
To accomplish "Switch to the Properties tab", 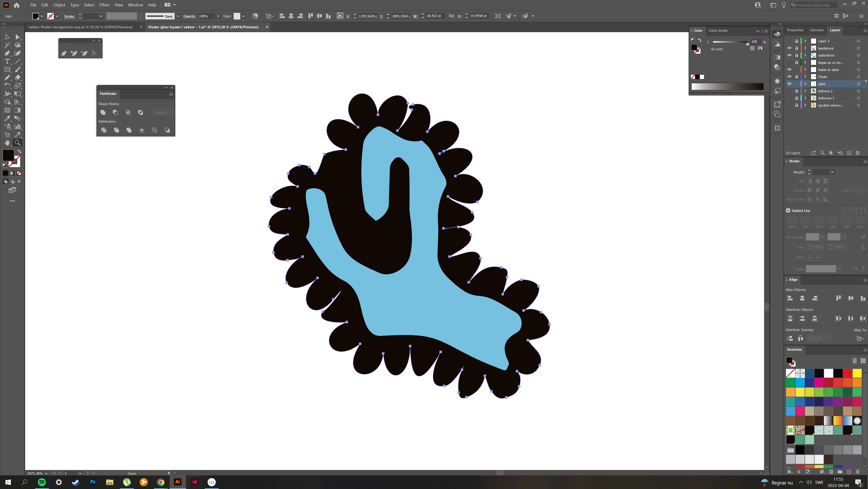I will tap(795, 30).
